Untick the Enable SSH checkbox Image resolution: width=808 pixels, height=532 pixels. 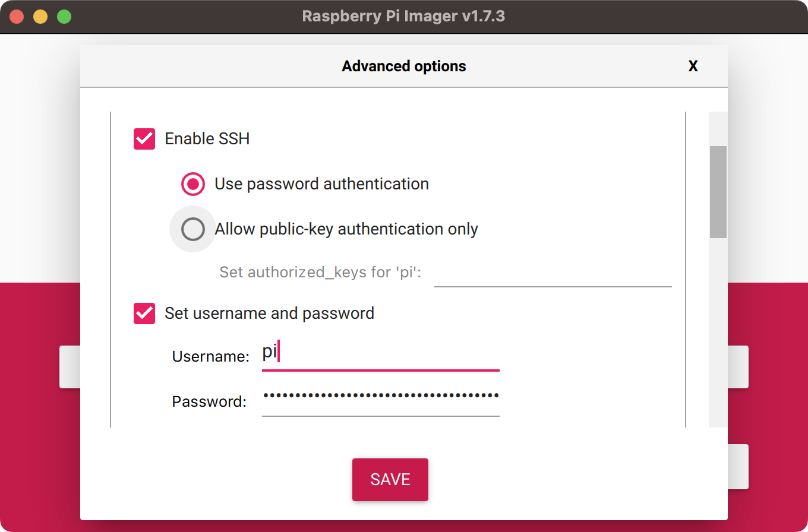click(144, 139)
